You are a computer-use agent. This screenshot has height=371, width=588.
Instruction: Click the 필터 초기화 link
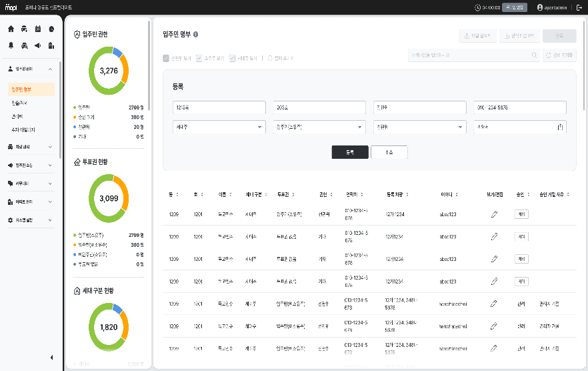pyautogui.click(x=281, y=58)
